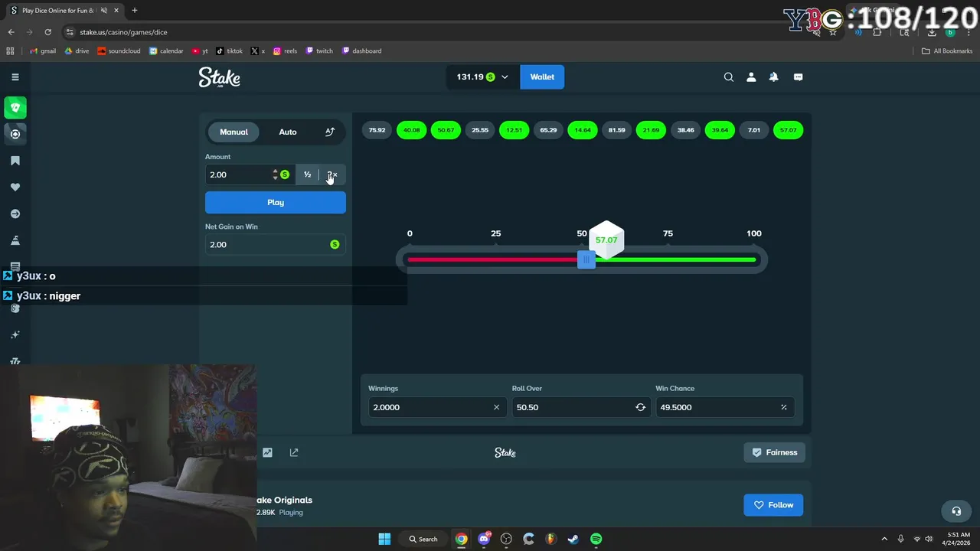Click the green playing-cards sidebar icon
Screen dimensions: 980x551
pyautogui.click(x=15, y=107)
